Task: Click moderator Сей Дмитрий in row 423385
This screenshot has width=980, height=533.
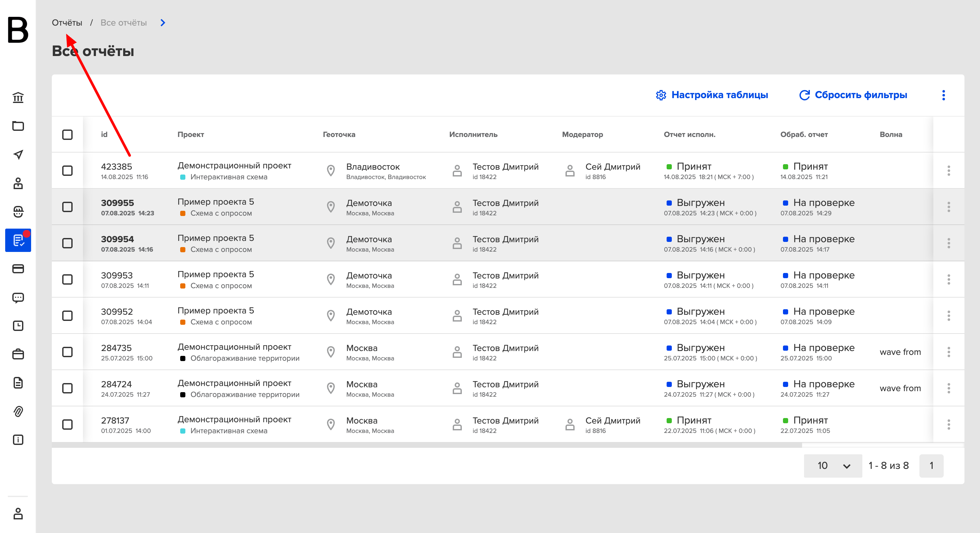Action: pos(612,167)
